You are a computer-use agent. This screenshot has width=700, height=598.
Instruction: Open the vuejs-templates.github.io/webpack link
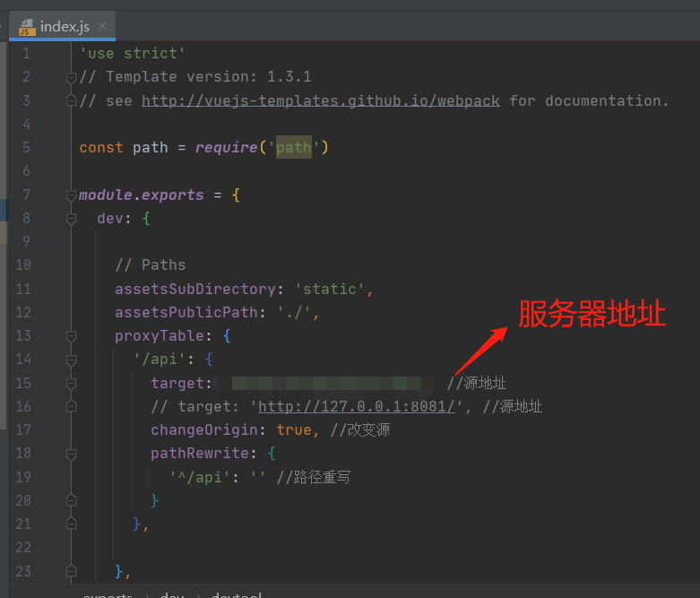tap(321, 100)
